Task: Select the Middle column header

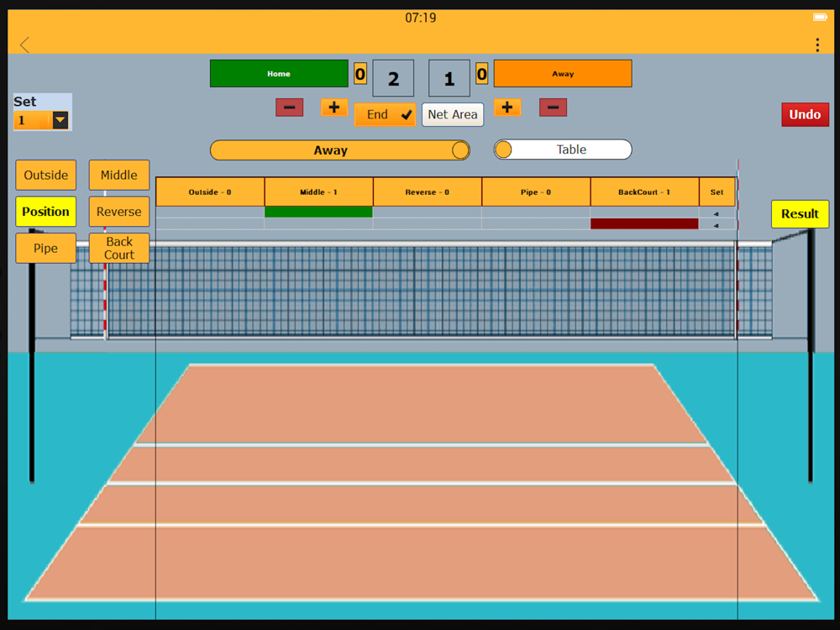Action: [318, 192]
